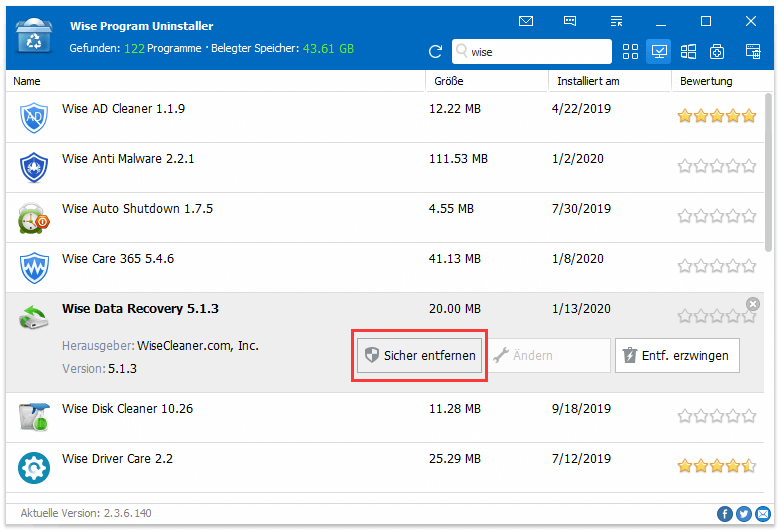Open the feedback chat icon in title bar

tap(570, 21)
